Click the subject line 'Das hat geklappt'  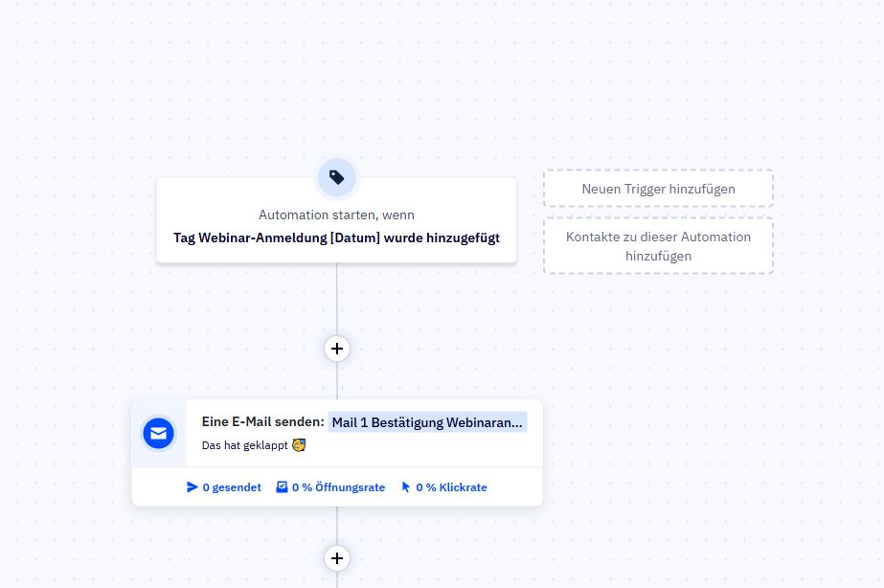[x=245, y=445]
